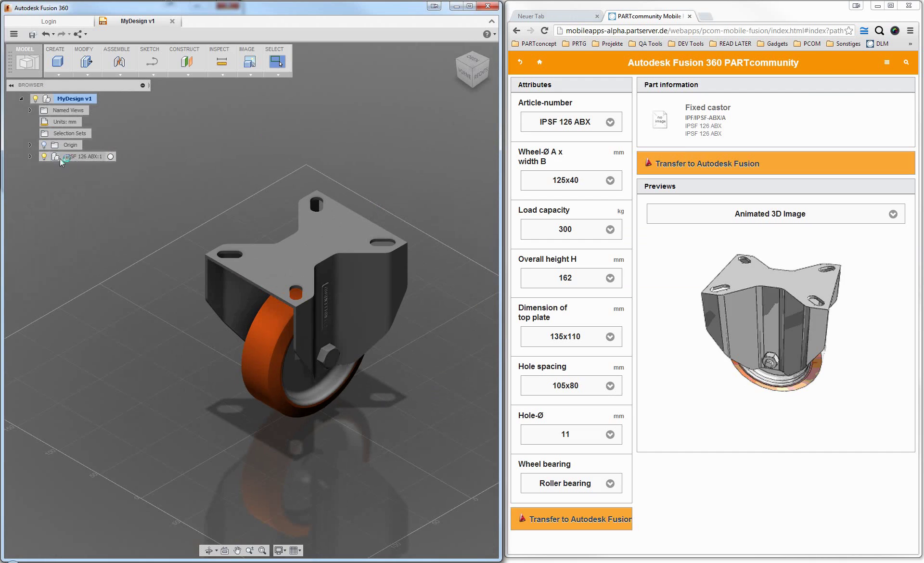Click the Login button
Screen dimensions: 924x563
pyautogui.click(x=49, y=21)
